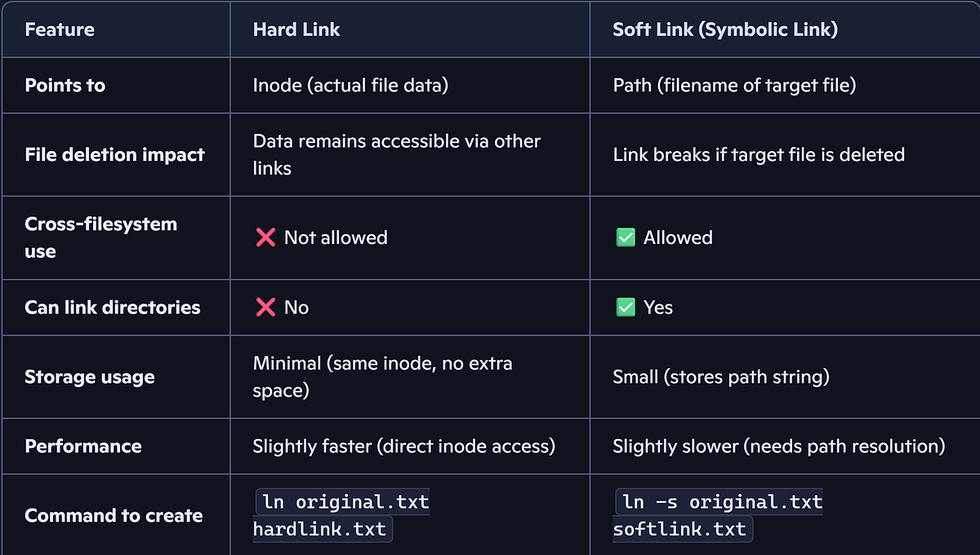The image size is (980, 555).
Task: Click the green checkmark beside Allowed
Action: (626, 238)
